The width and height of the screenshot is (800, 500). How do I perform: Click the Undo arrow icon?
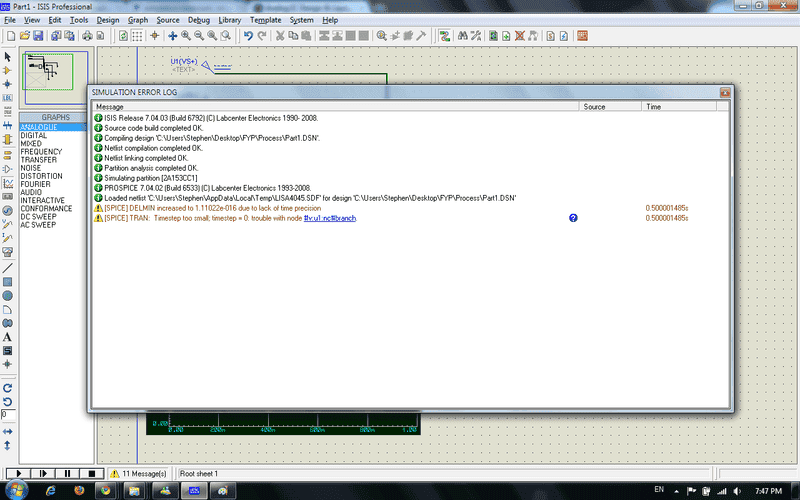pyautogui.click(x=248, y=36)
